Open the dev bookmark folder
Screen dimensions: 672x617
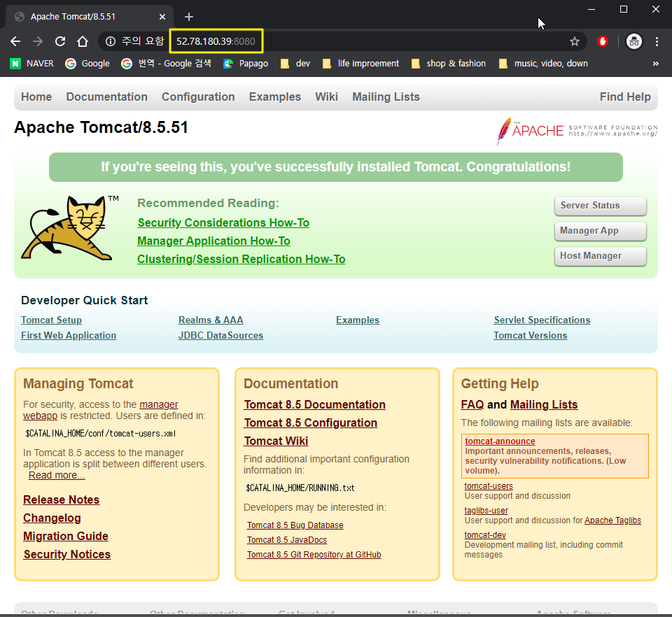point(295,64)
